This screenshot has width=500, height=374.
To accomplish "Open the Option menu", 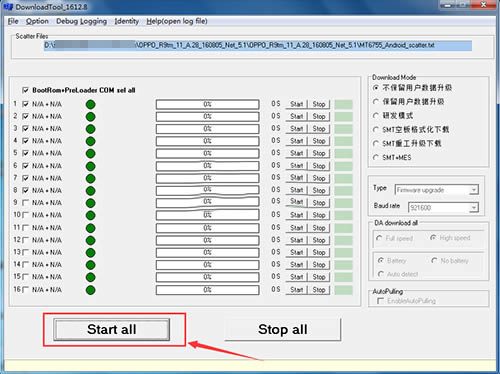I will tap(37, 21).
